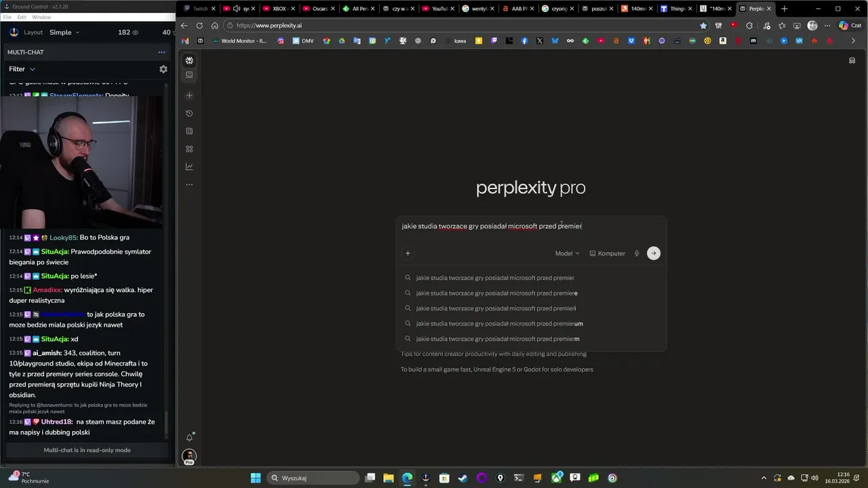Select suggestion ending with 'przed premierm'

(x=531, y=339)
